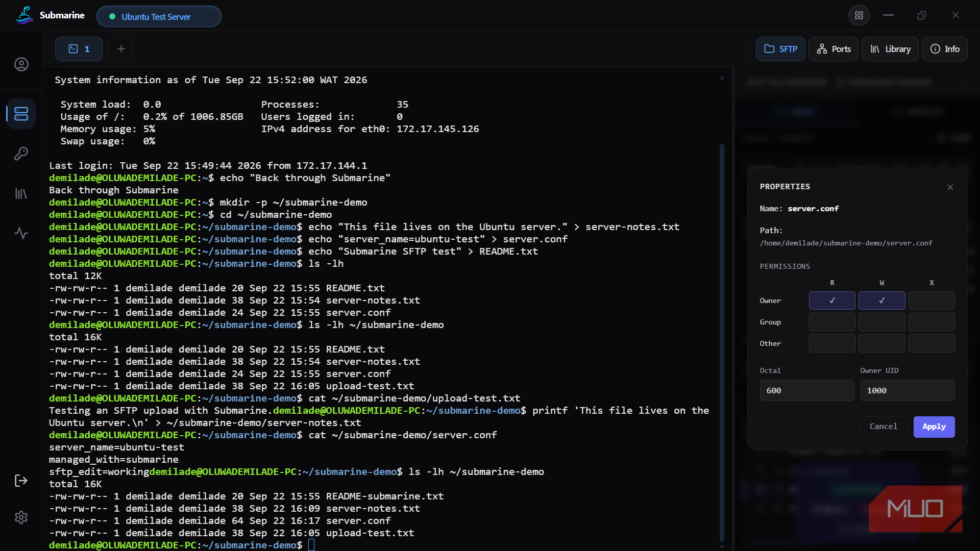Enable Owner execute permission checkbox
980x551 pixels.
click(x=932, y=300)
